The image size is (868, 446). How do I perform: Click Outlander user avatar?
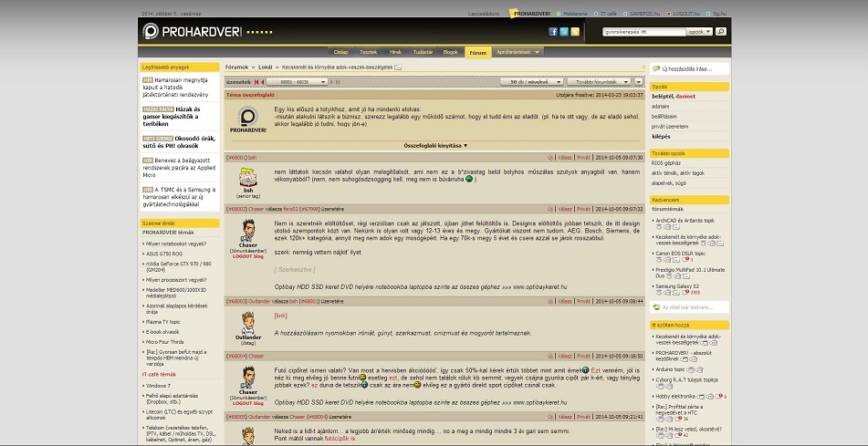[247, 324]
